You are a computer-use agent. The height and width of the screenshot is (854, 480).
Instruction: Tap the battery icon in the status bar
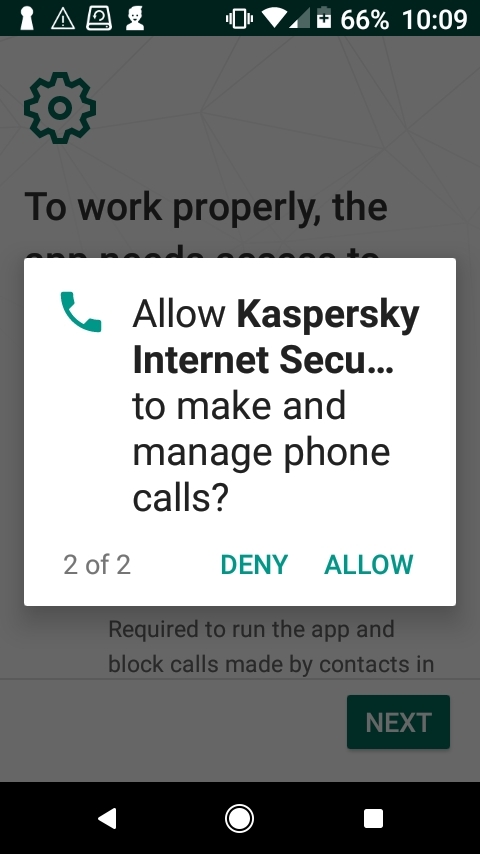324,19
